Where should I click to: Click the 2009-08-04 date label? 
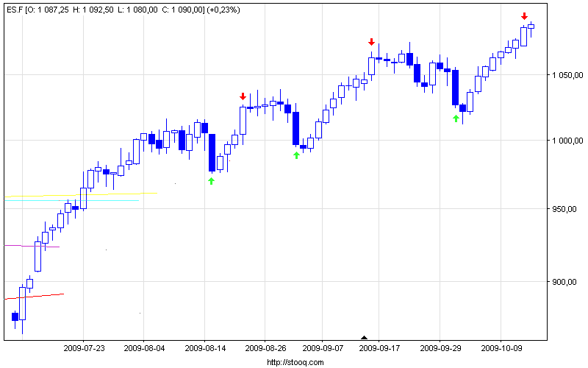[144, 348]
